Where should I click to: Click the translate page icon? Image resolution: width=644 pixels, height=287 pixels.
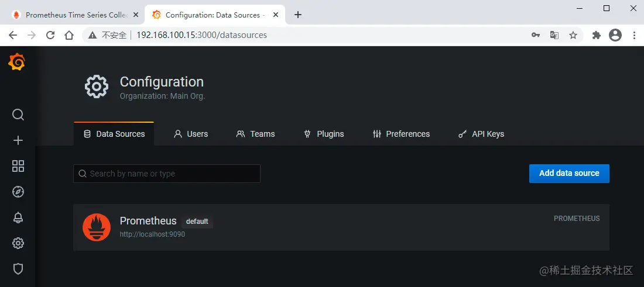click(x=554, y=35)
